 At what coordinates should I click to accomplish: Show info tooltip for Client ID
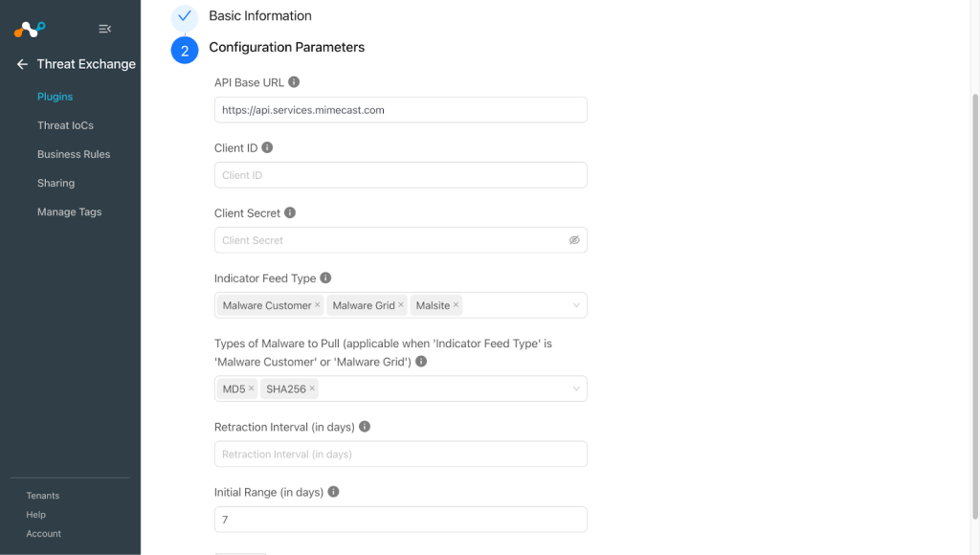[x=267, y=147]
